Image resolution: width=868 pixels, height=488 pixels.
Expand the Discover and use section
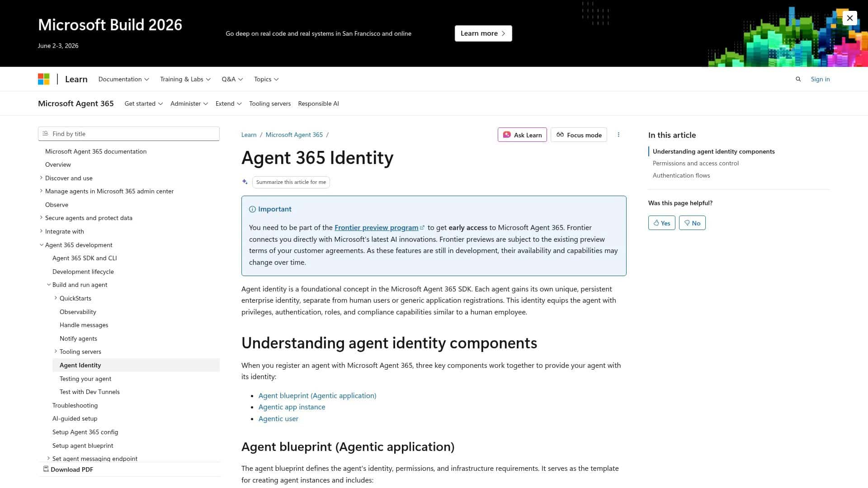coord(41,178)
